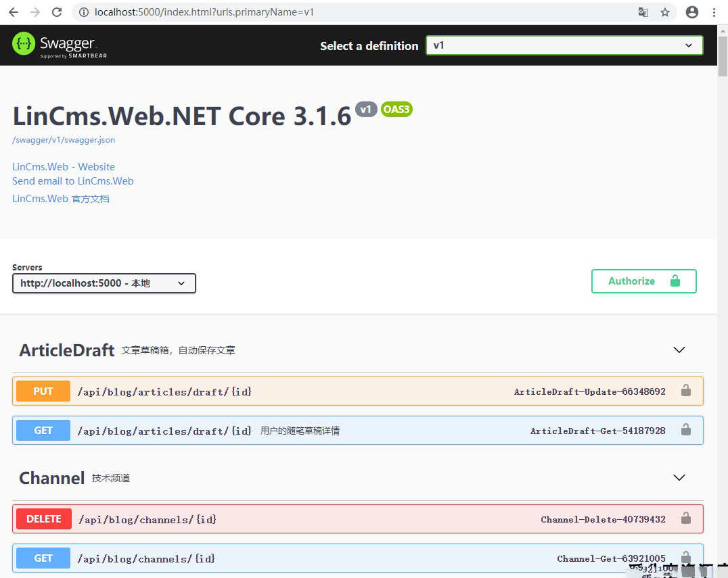Open the Servers dropdown localhost:5000
728x578 pixels.
[x=104, y=283]
